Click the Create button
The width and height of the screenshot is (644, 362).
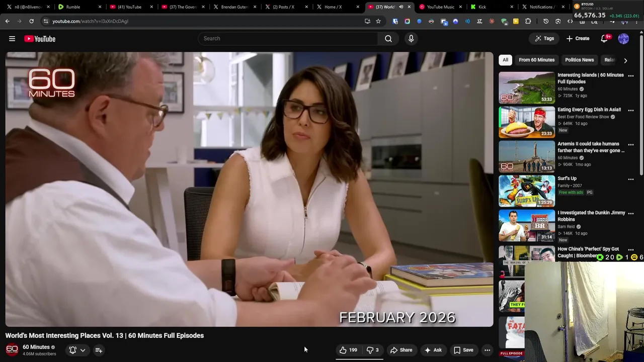coord(578,39)
